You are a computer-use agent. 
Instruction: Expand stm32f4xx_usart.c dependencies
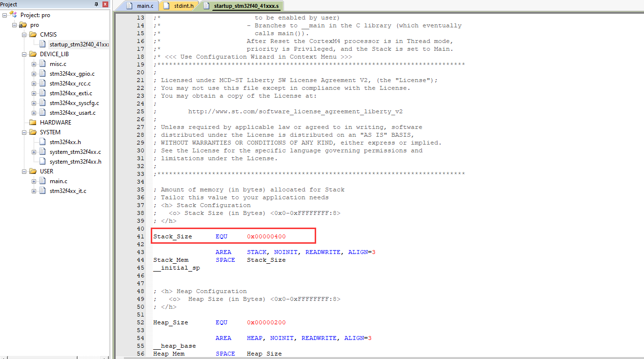(34, 113)
